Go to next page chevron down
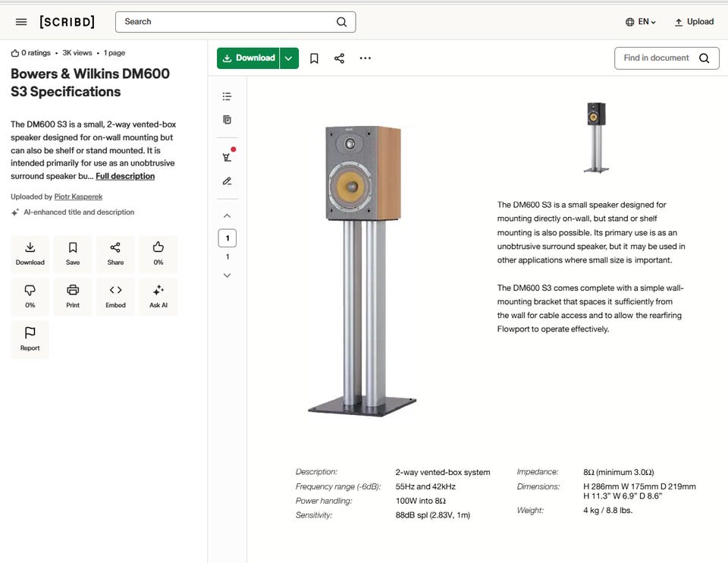728x563 pixels. [x=227, y=275]
